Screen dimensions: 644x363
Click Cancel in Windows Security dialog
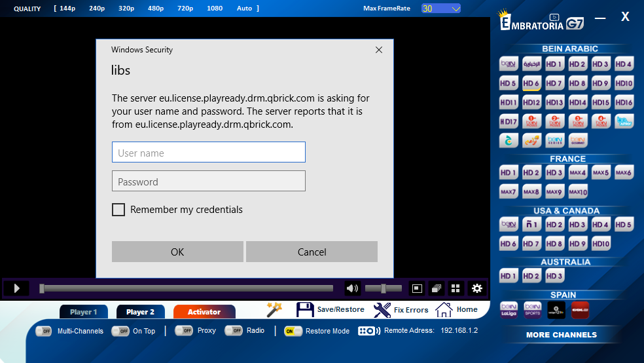coord(312,252)
